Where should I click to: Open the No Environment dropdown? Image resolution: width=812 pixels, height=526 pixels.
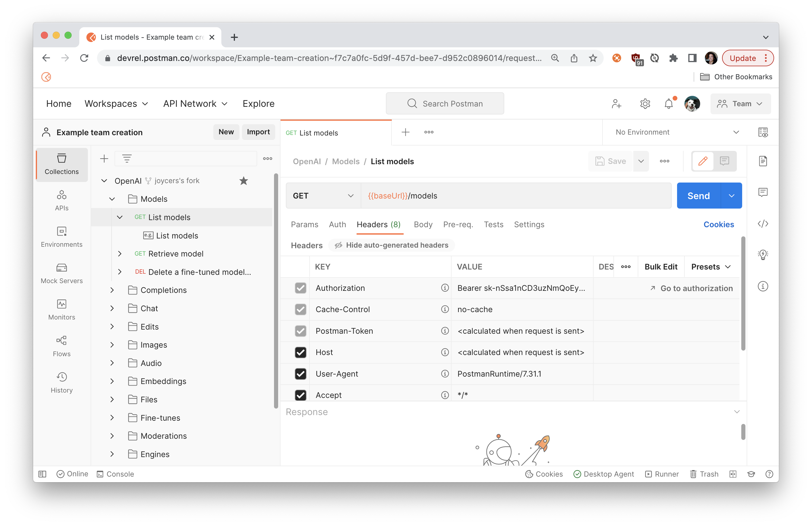(676, 132)
